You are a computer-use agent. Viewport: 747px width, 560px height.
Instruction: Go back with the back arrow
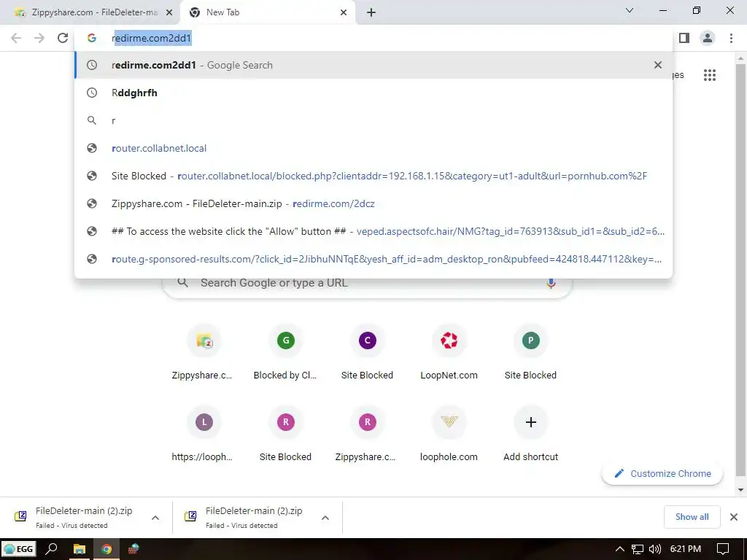point(16,38)
